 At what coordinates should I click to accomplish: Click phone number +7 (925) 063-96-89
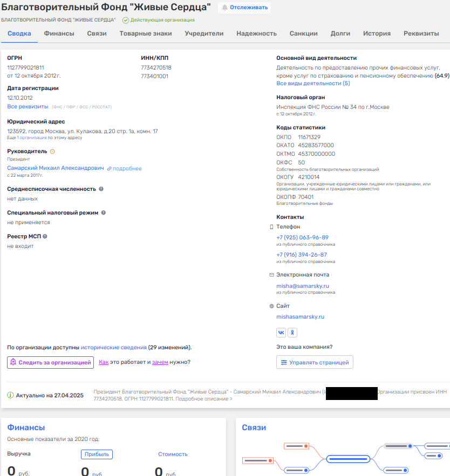tap(302, 237)
